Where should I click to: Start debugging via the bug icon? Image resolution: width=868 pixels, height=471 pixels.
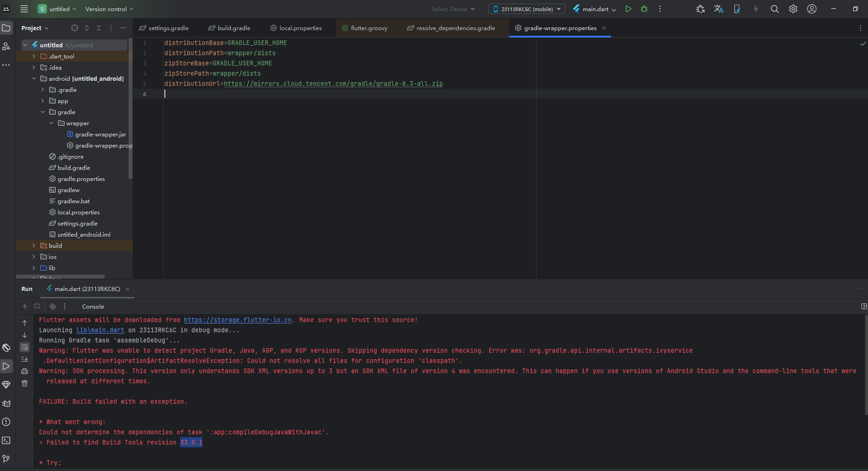[x=644, y=9]
